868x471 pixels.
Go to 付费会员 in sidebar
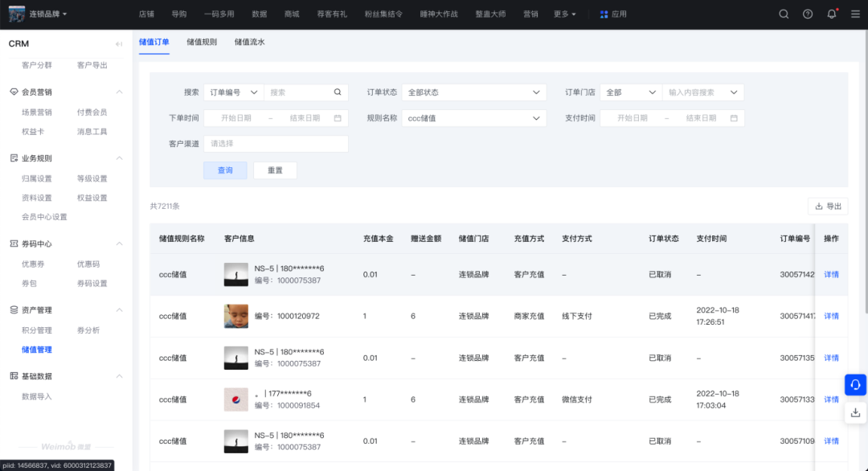(92, 113)
